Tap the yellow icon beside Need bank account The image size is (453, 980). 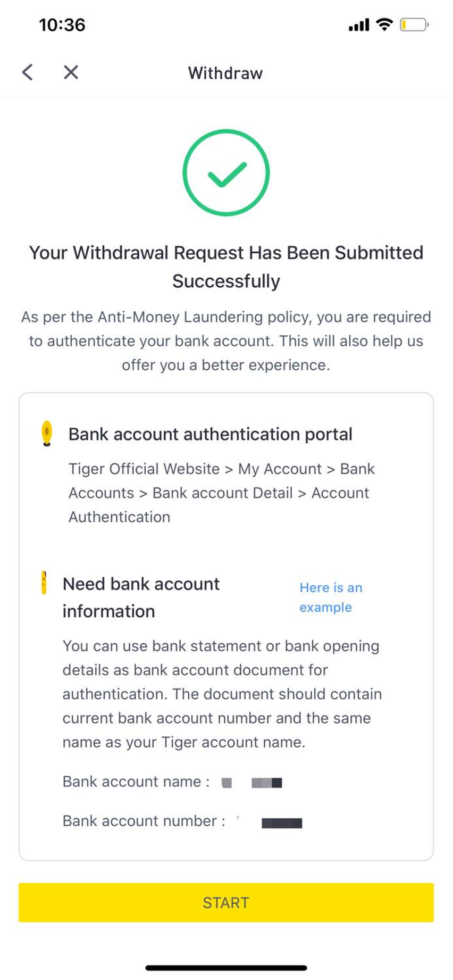tap(44, 583)
